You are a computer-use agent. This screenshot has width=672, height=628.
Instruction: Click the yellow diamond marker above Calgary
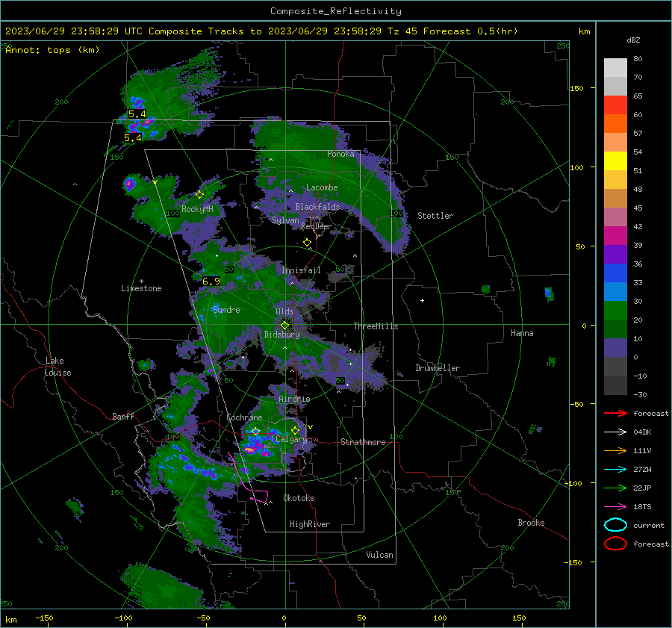coord(295,430)
